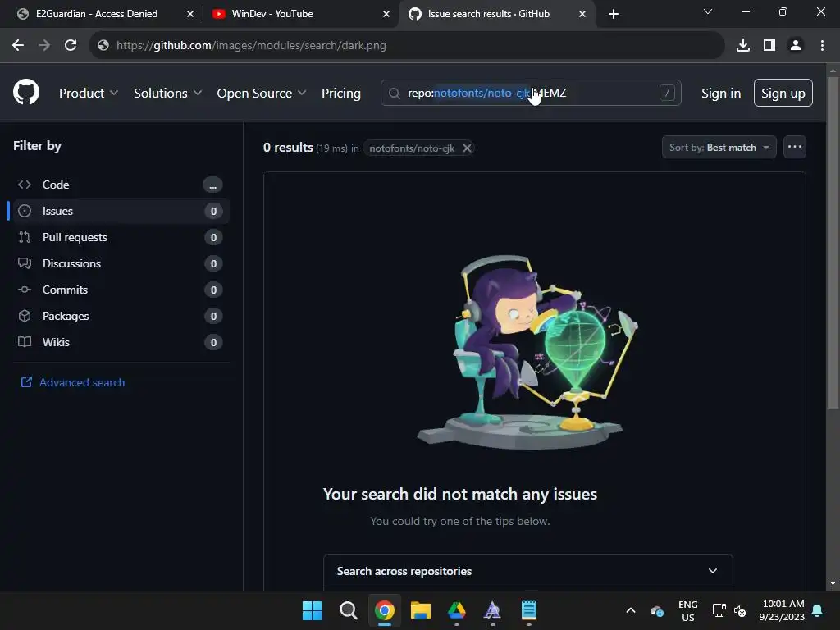Filter results by Discussions
840x630 pixels.
point(120,263)
